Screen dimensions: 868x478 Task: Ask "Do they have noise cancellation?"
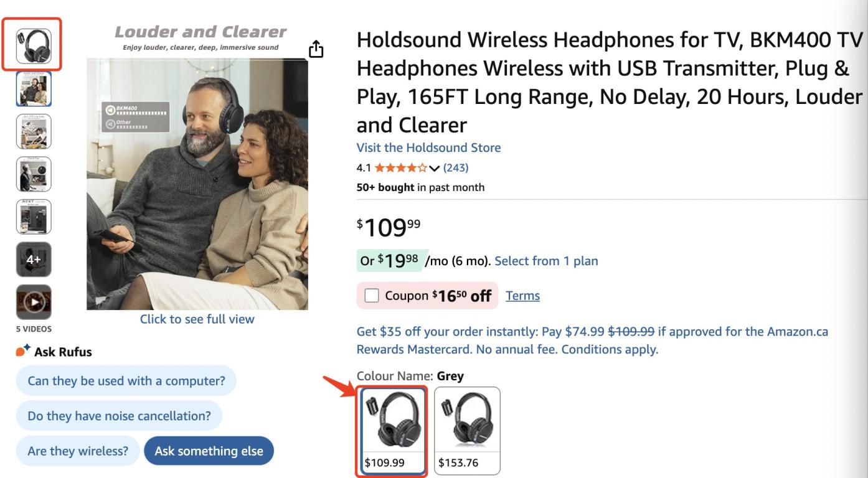[119, 416]
